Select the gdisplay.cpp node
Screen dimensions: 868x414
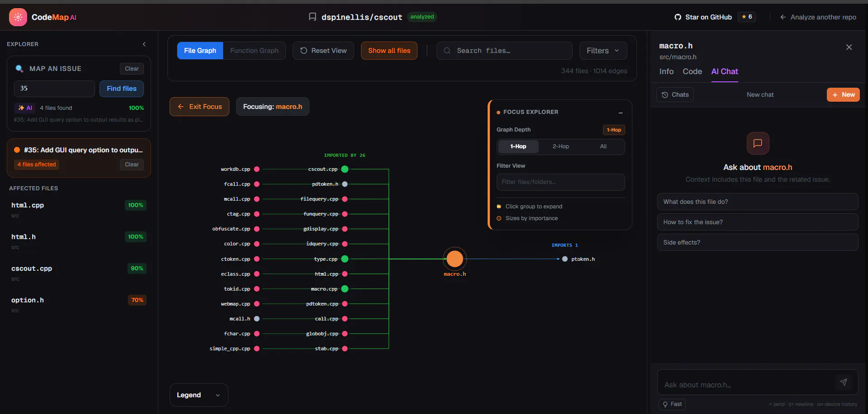click(x=345, y=229)
